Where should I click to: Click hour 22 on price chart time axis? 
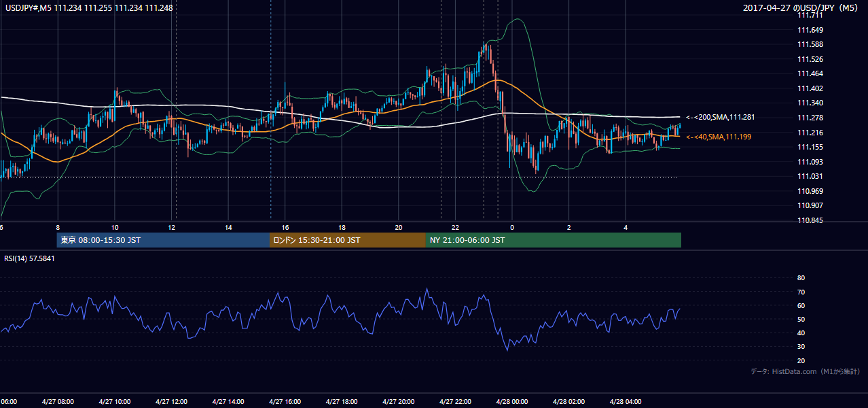[456, 228]
